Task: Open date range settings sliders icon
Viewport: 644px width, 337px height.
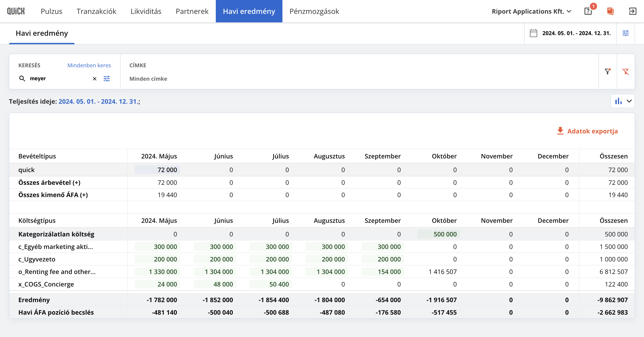Action: pyautogui.click(x=625, y=33)
